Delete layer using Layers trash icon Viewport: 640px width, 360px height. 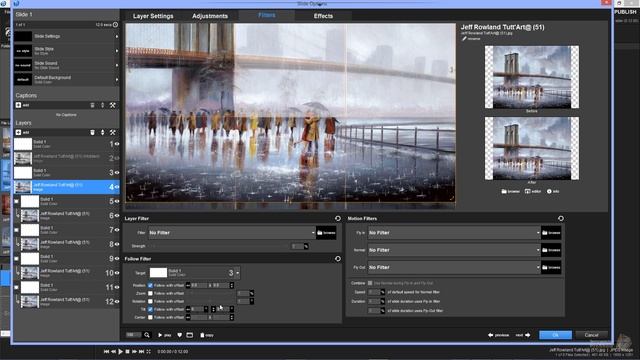click(x=92, y=132)
